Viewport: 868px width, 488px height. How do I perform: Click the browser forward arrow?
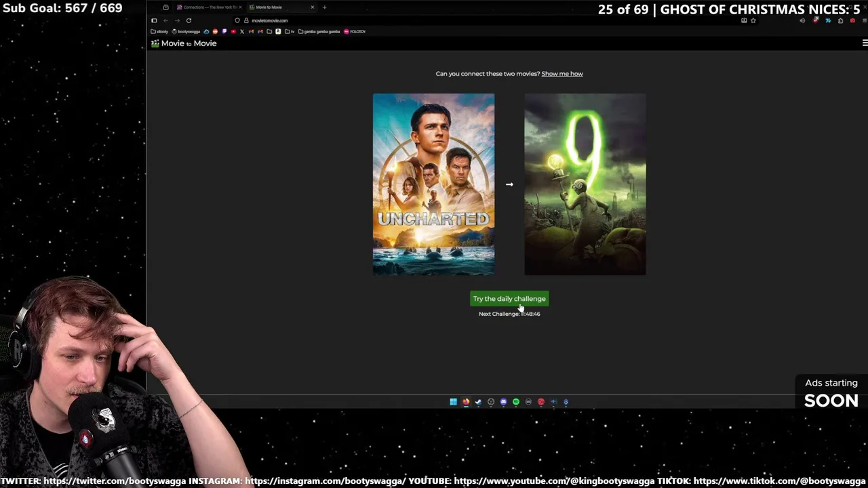coord(177,21)
